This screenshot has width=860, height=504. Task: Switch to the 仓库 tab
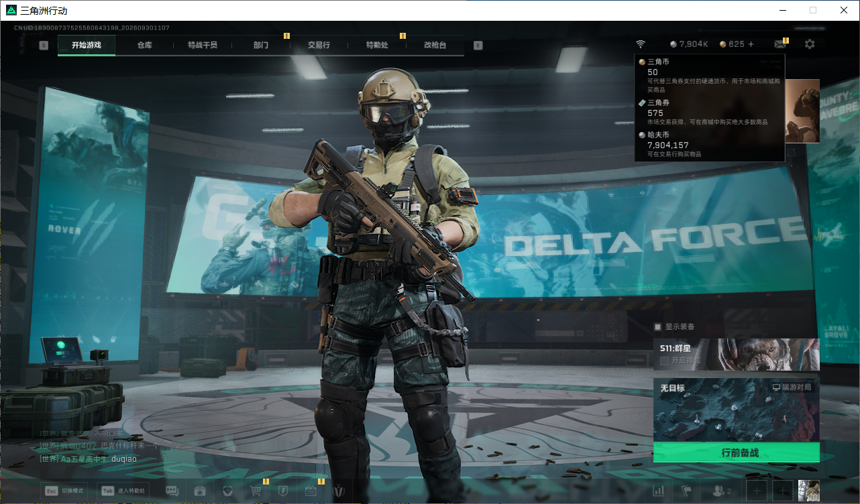145,46
